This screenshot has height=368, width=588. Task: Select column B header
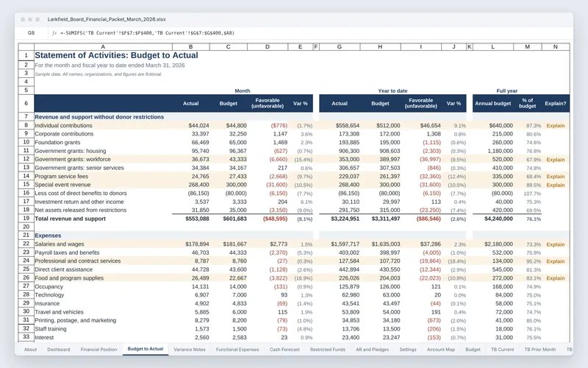click(191, 47)
